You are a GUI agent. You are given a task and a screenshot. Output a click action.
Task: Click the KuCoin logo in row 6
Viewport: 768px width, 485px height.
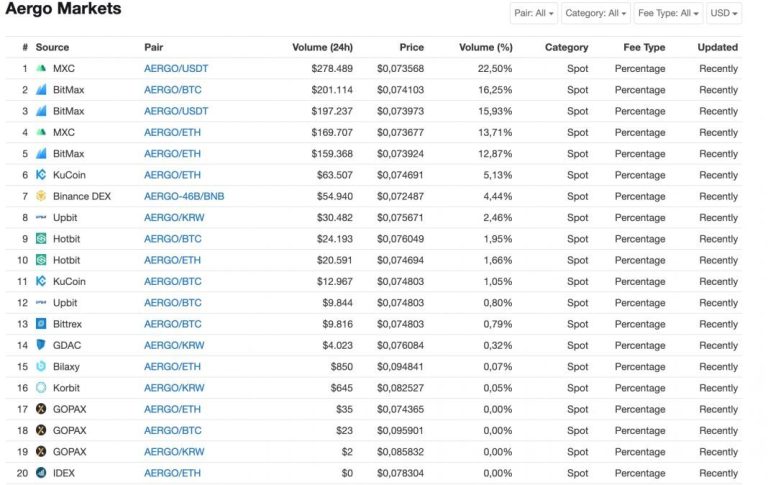(x=41, y=175)
